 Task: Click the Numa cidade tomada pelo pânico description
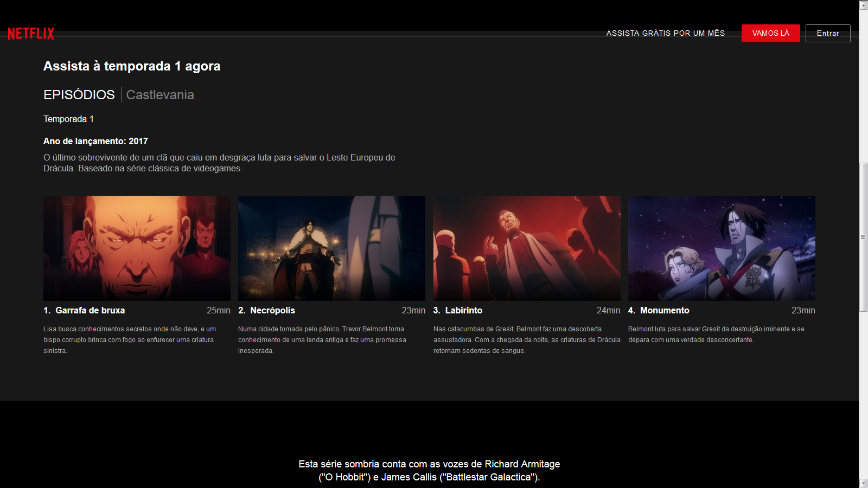pyautogui.click(x=322, y=340)
